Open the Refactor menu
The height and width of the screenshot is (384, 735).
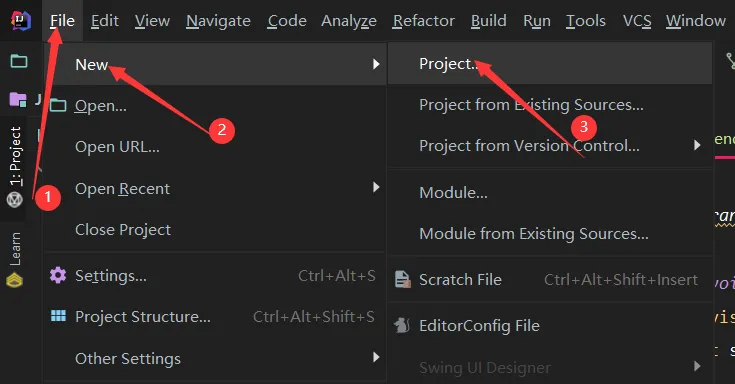tap(424, 21)
